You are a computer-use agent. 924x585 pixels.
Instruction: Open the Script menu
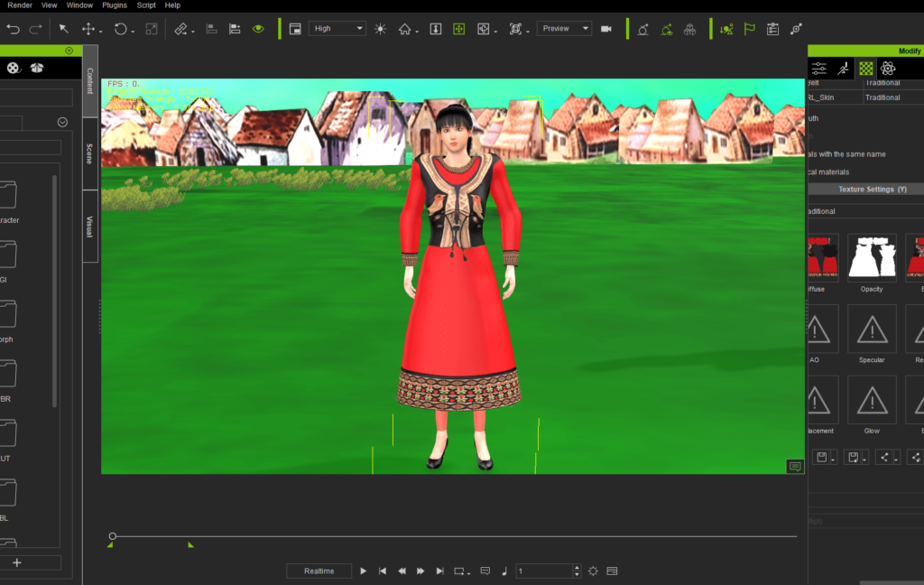(145, 5)
